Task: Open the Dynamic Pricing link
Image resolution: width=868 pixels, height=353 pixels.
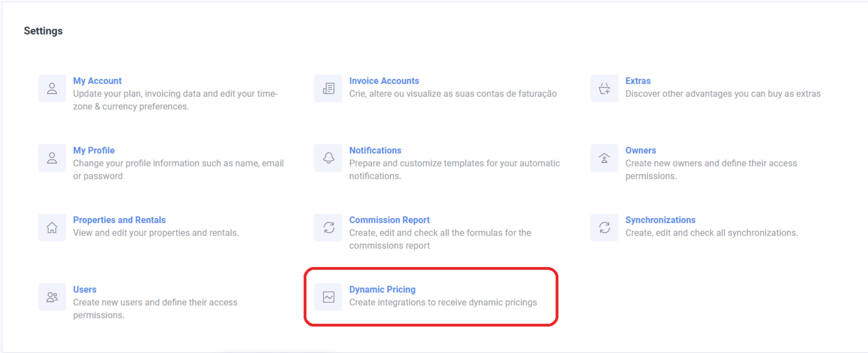Action: tap(382, 290)
